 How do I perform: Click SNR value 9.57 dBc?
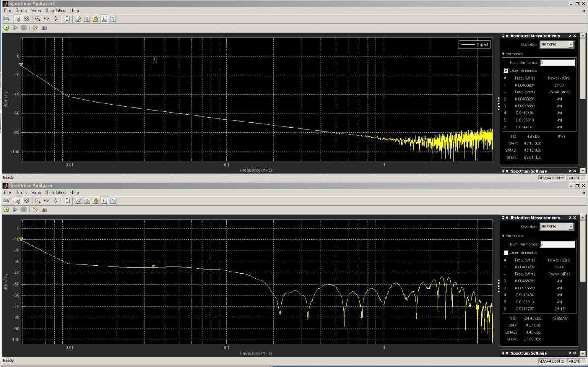(533, 325)
